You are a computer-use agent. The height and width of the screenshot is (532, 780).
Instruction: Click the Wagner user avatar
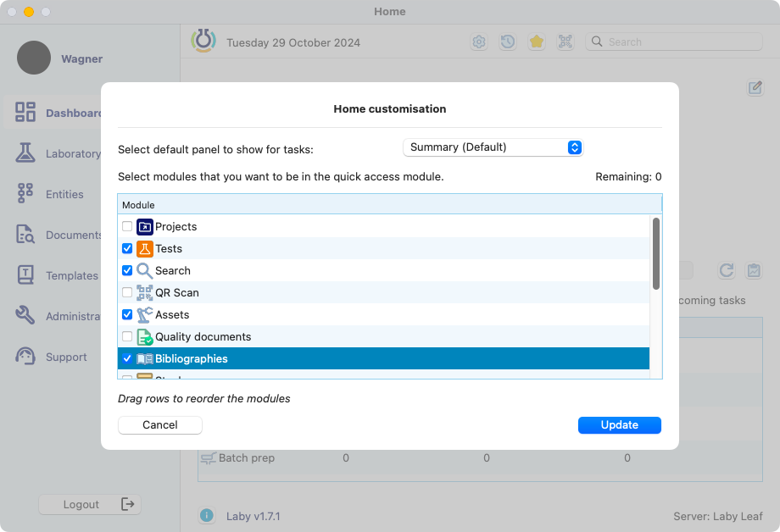click(34, 58)
